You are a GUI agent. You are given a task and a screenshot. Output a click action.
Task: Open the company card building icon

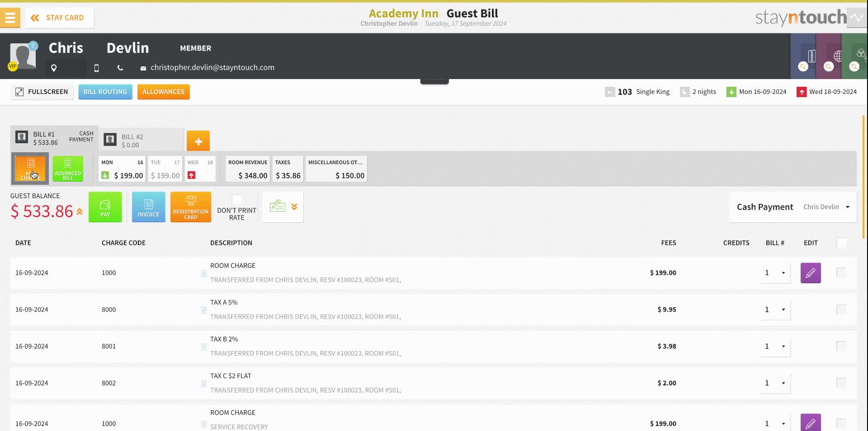811,56
